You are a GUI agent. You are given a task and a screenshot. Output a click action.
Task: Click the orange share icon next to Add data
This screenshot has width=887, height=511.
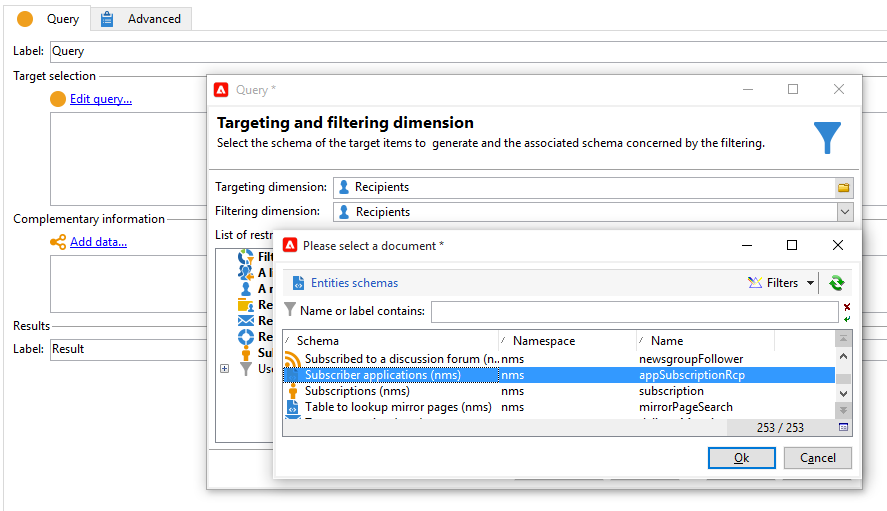pyautogui.click(x=58, y=242)
